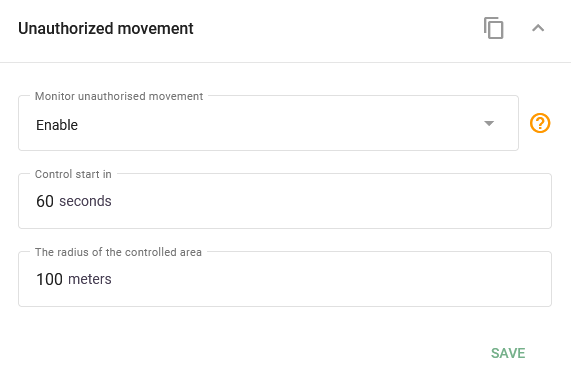Click the Unauthorized movement header title
The height and width of the screenshot is (383, 571).
[x=106, y=28]
